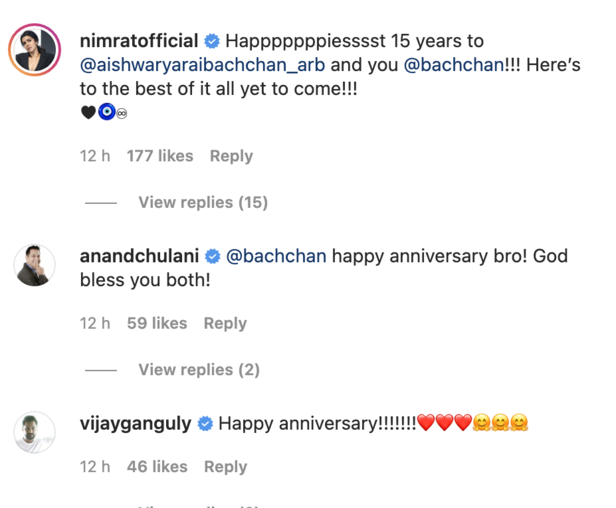The width and height of the screenshot is (616, 508).
Task: Open anandchulani's profile picture
Action: (34, 266)
